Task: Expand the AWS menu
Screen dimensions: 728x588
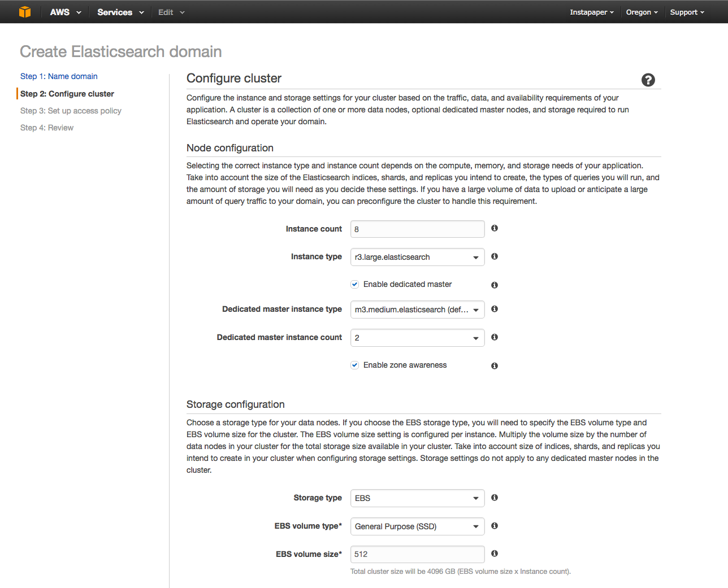Action: (x=66, y=12)
